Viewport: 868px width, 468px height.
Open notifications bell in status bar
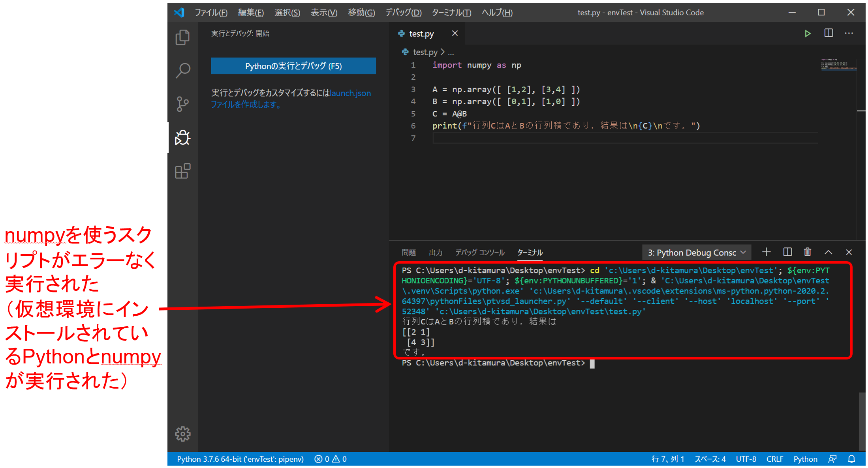[851, 459]
